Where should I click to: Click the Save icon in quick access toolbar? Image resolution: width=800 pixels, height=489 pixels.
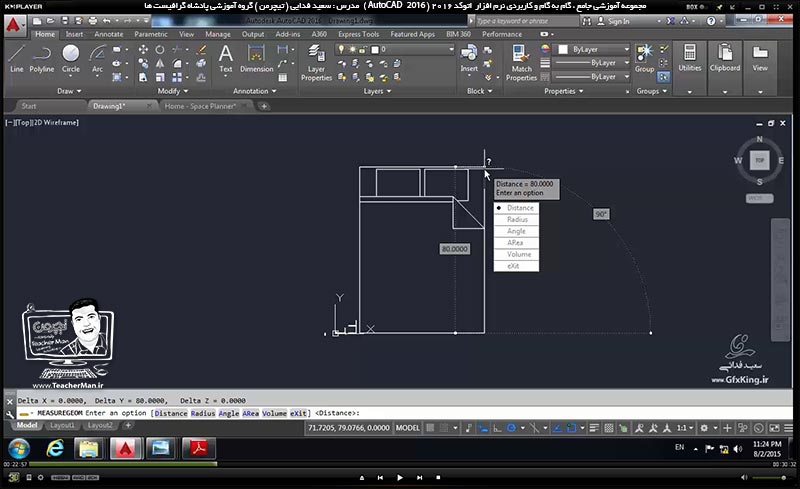click(x=65, y=21)
